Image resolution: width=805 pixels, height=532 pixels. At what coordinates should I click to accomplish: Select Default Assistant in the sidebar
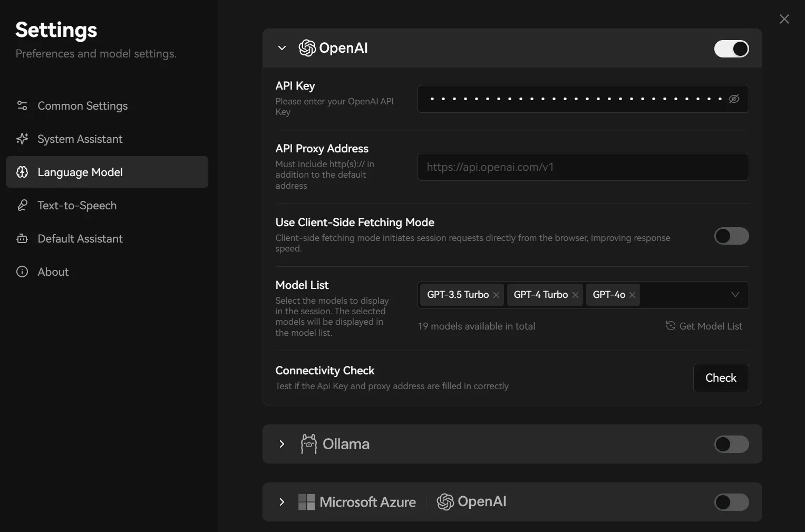click(x=80, y=238)
